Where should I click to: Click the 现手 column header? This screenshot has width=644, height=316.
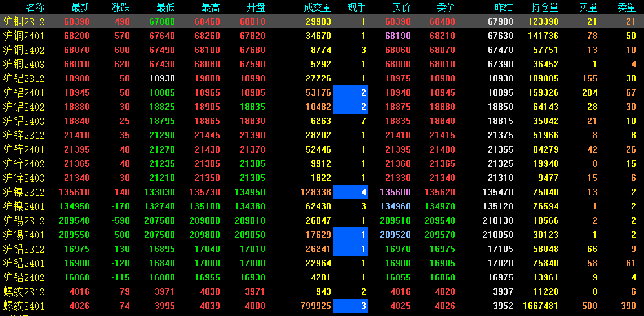357,7
